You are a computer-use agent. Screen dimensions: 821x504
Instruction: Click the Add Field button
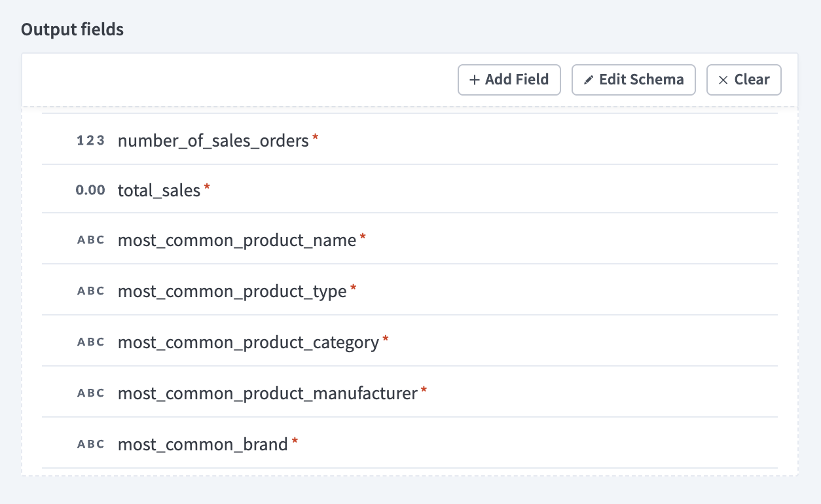point(509,79)
